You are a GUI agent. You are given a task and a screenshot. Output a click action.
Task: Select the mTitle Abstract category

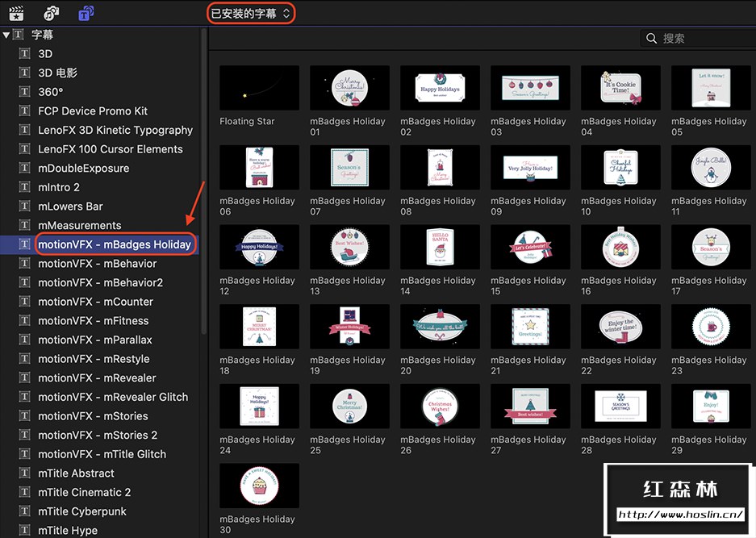pyautogui.click(x=76, y=473)
